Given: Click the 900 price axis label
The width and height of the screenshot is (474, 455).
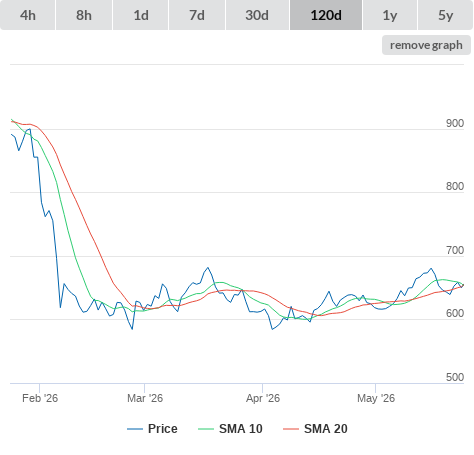Looking at the screenshot, I should pos(455,123).
